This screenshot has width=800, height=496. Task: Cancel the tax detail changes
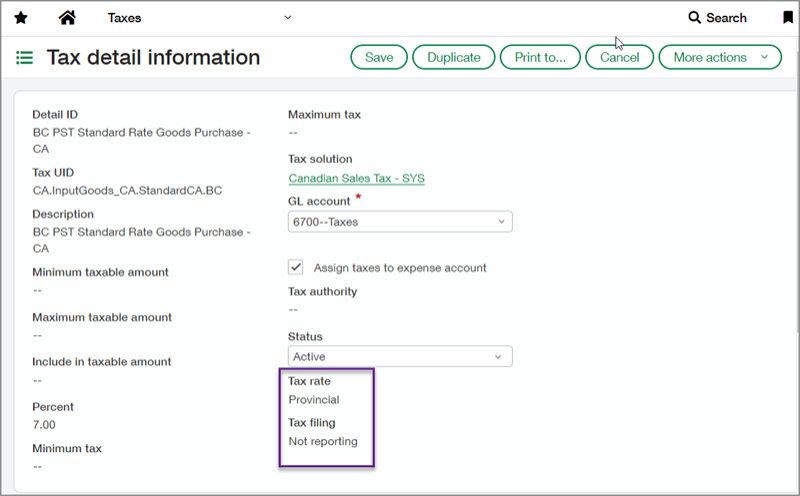(x=619, y=57)
